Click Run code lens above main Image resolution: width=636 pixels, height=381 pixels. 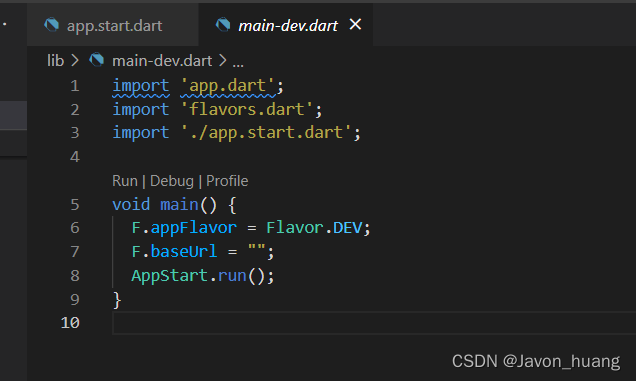pyautogui.click(x=125, y=181)
